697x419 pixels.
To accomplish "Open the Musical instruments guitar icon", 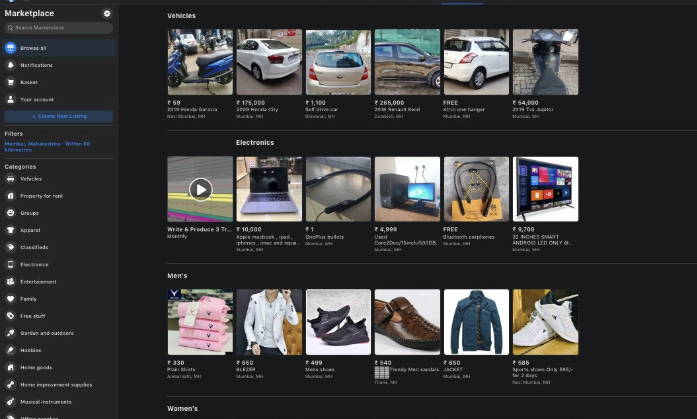I will [11, 402].
